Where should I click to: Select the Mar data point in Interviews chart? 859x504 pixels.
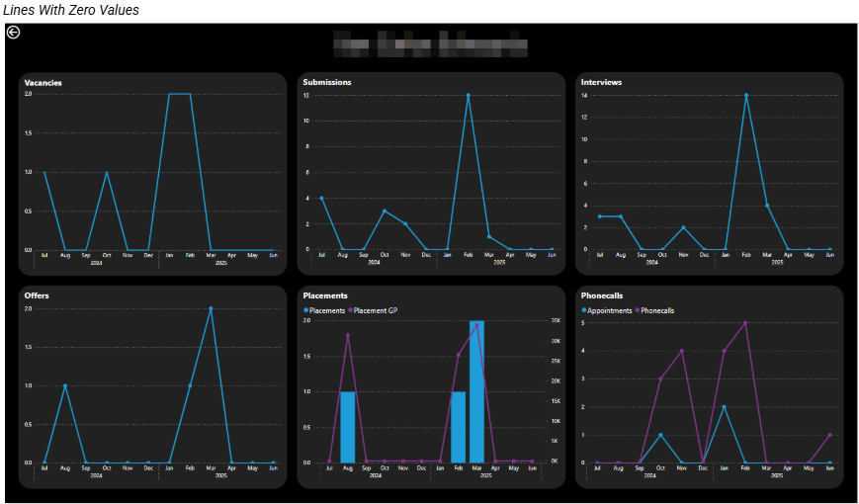tap(767, 206)
